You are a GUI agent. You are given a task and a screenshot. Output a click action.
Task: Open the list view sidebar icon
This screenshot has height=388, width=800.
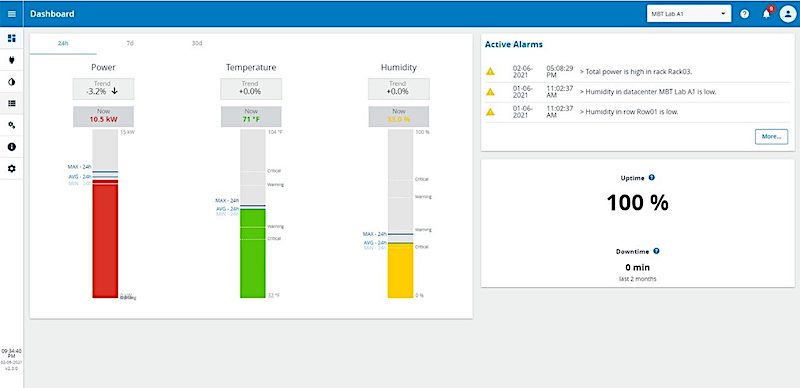(12, 103)
